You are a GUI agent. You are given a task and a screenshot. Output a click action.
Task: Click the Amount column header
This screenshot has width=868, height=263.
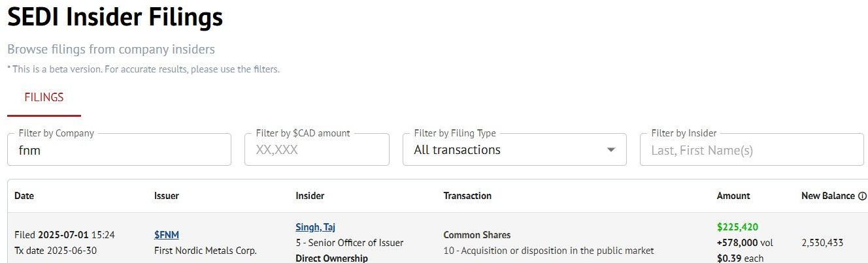(733, 196)
